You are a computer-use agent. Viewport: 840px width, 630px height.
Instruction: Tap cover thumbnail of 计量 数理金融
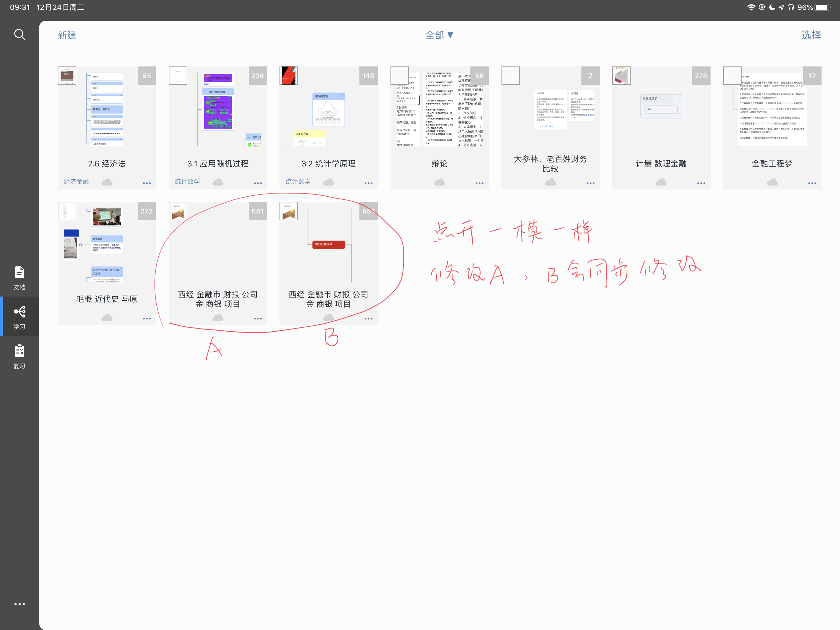(x=621, y=76)
